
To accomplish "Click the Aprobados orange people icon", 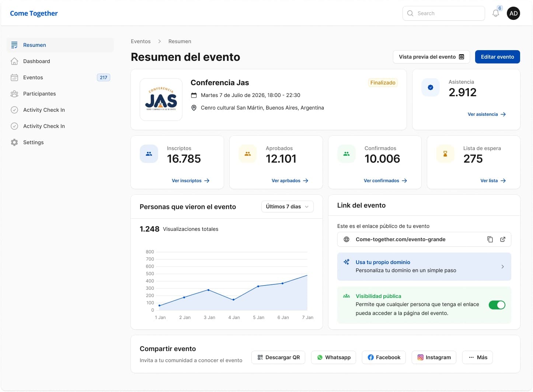I will [248, 154].
